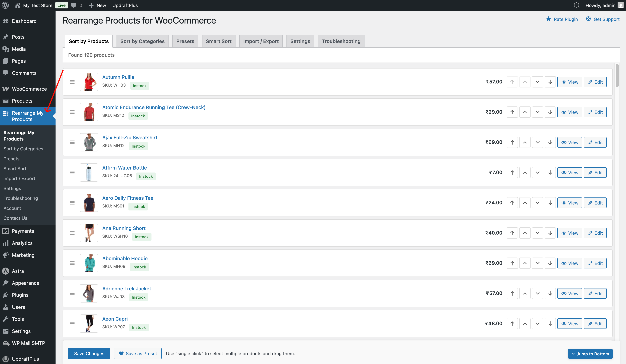Image resolution: width=626 pixels, height=364 pixels.
Task: Click Save as Preset button
Action: (x=138, y=353)
